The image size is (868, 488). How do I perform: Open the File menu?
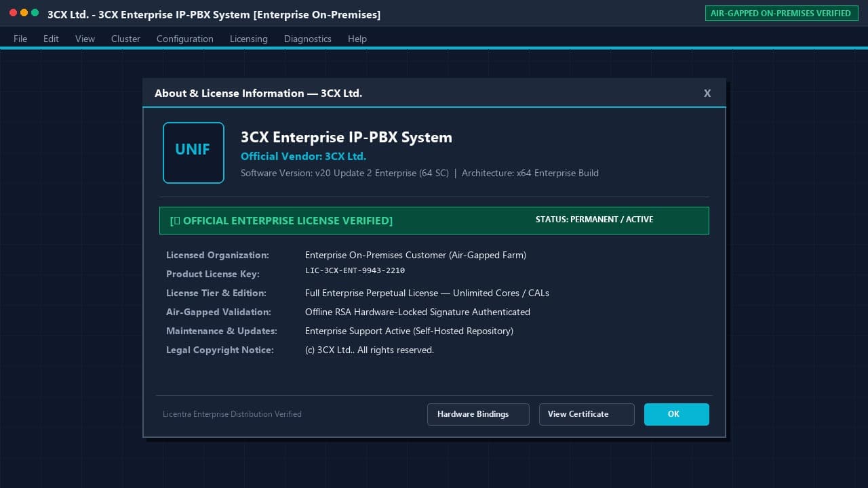tap(20, 39)
